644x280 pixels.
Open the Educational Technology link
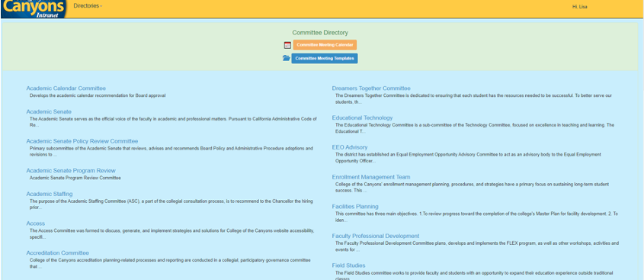coord(362,117)
